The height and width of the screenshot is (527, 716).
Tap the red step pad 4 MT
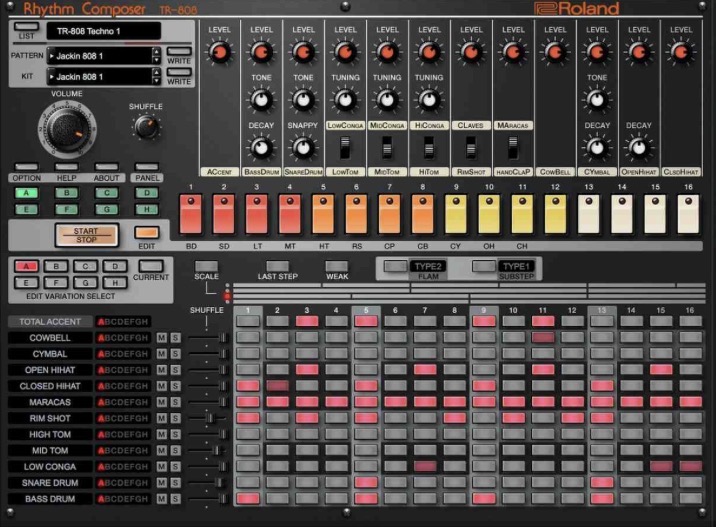[290, 214]
